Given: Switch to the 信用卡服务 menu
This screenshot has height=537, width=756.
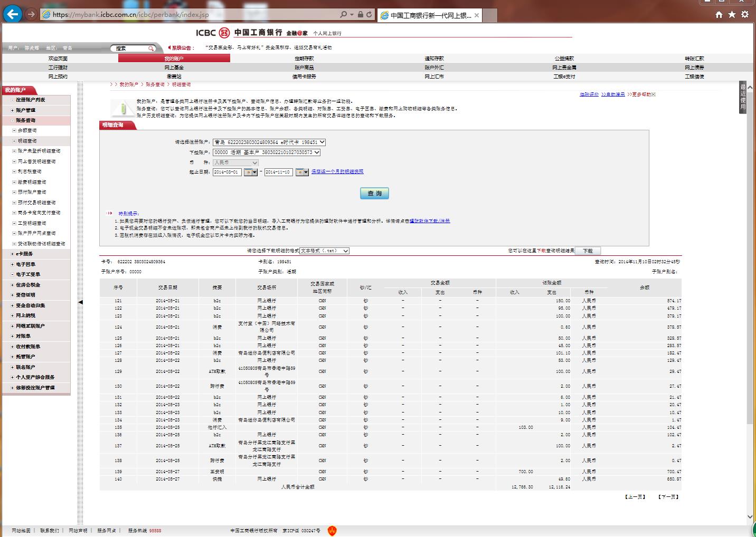Looking at the screenshot, I should 304,76.
